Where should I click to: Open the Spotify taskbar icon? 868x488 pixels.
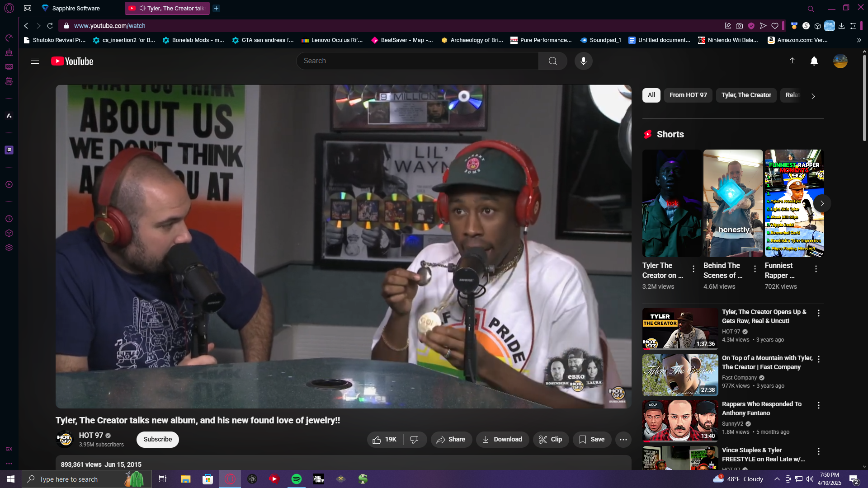point(297,479)
